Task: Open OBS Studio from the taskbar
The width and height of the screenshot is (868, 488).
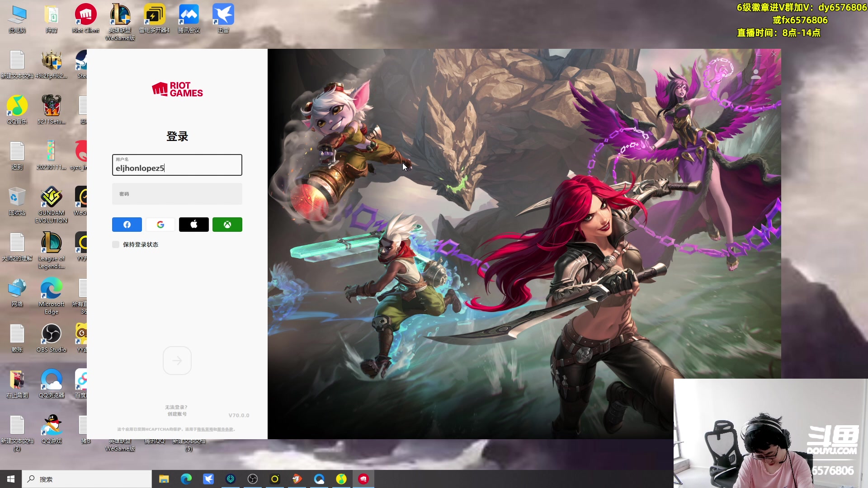Action: [x=253, y=479]
